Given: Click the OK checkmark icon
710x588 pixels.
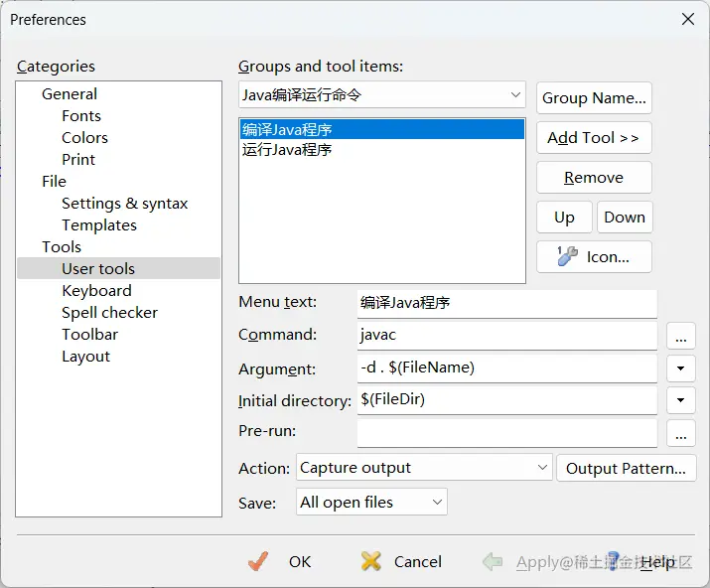Looking at the screenshot, I should tap(258, 562).
